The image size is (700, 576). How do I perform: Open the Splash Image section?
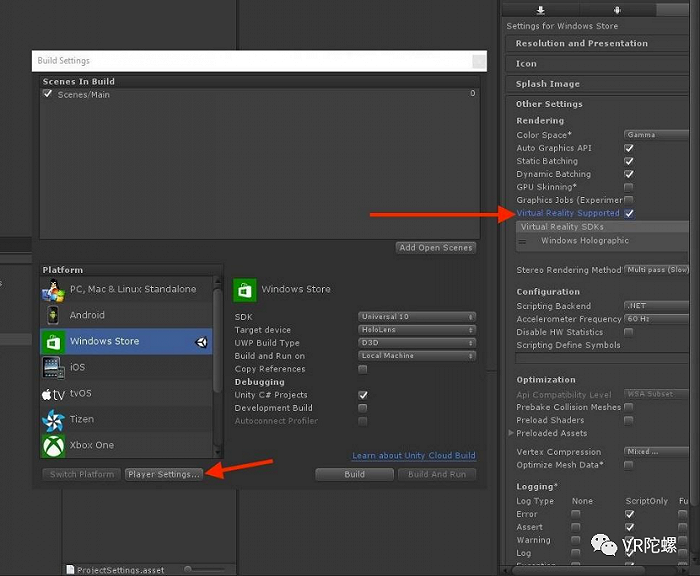[547, 84]
